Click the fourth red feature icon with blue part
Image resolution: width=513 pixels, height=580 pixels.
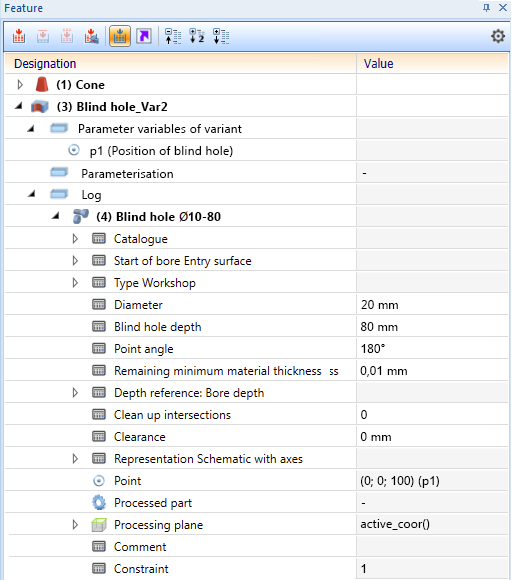[91, 36]
